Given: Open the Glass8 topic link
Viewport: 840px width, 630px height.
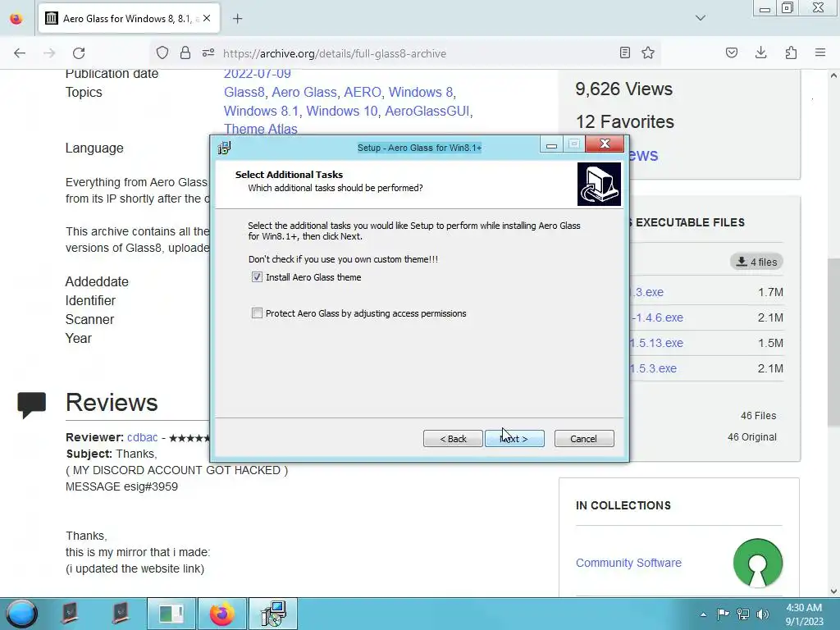Looking at the screenshot, I should point(244,92).
